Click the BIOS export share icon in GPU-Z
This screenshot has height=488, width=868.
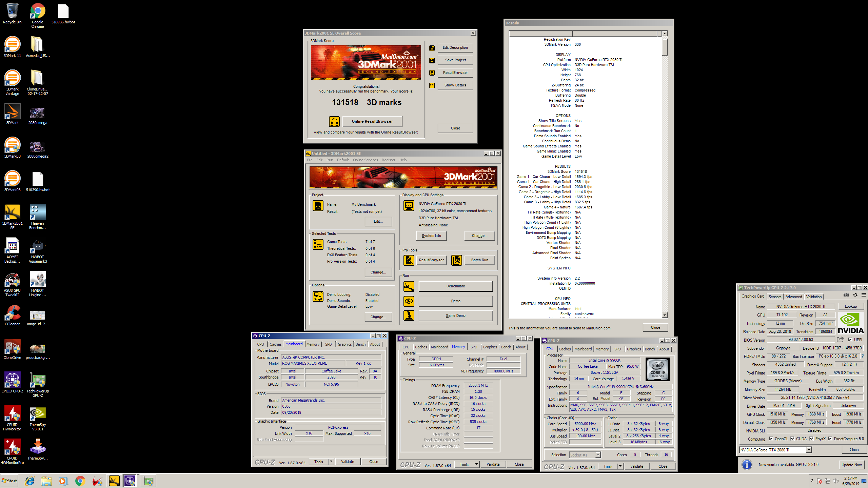(840, 340)
